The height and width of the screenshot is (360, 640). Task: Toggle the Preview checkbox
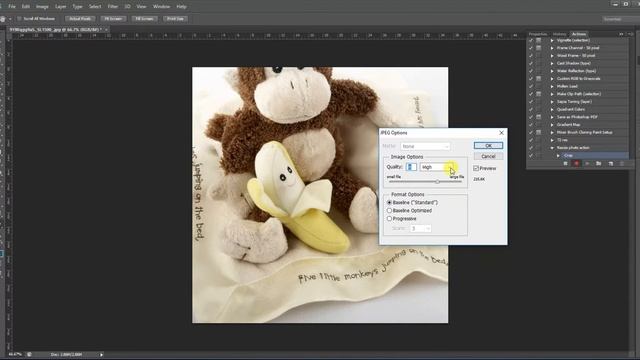point(476,168)
